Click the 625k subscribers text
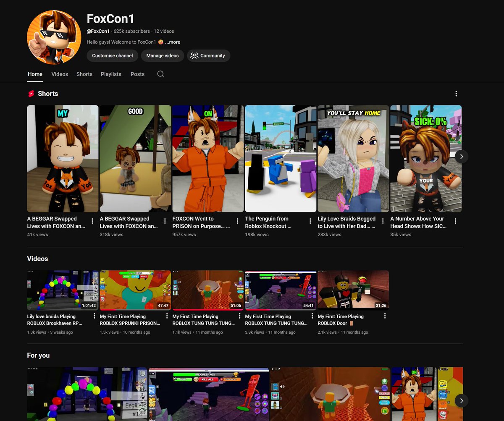 pos(131,31)
